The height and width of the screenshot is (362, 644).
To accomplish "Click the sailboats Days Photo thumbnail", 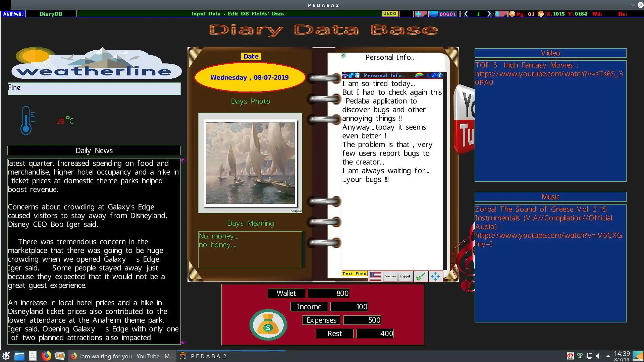I will 250,163.
